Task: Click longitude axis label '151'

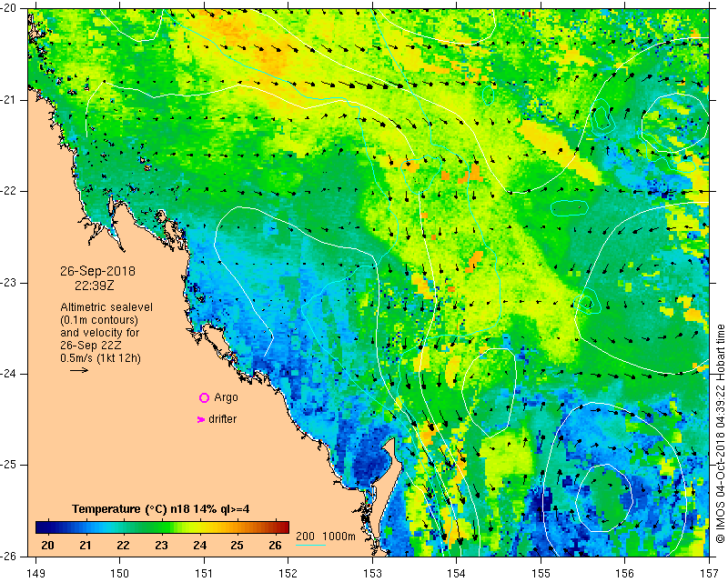Action: tap(204, 574)
